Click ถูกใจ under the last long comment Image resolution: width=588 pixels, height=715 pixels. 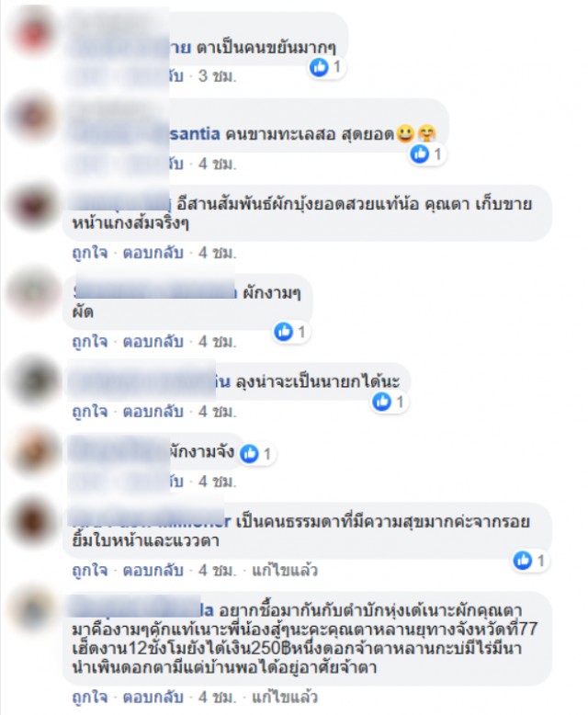pos(90,697)
